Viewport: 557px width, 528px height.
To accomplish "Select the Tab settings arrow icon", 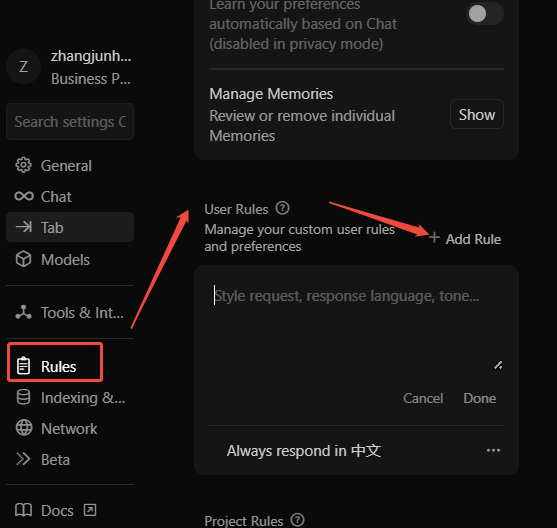I will click(x=23, y=227).
